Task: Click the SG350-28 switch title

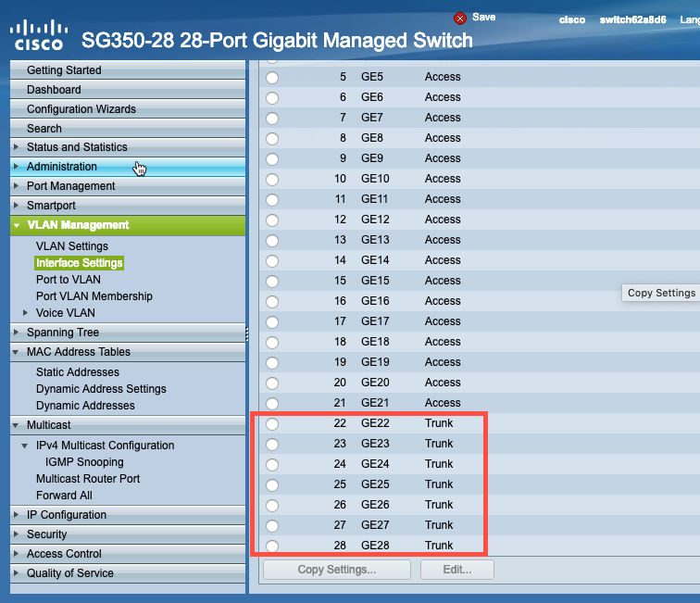Action: (277, 40)
